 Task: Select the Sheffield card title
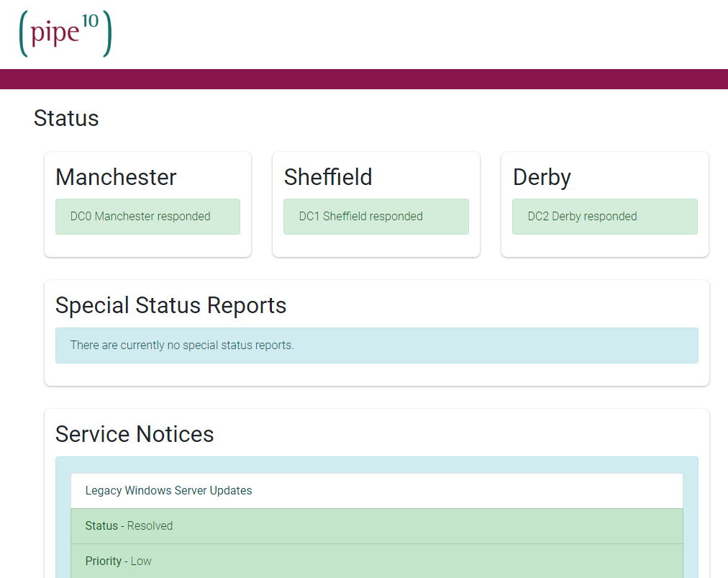pos(328,177)
